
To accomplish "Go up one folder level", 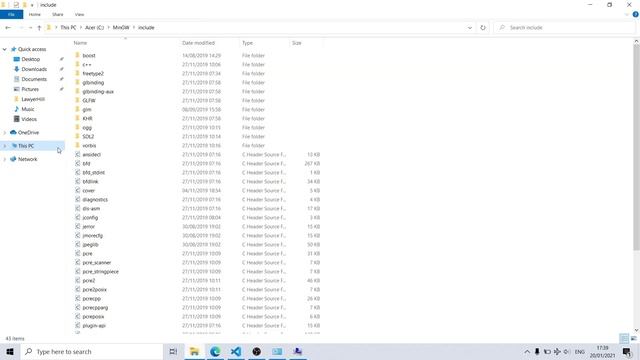I will pos(39,28).
